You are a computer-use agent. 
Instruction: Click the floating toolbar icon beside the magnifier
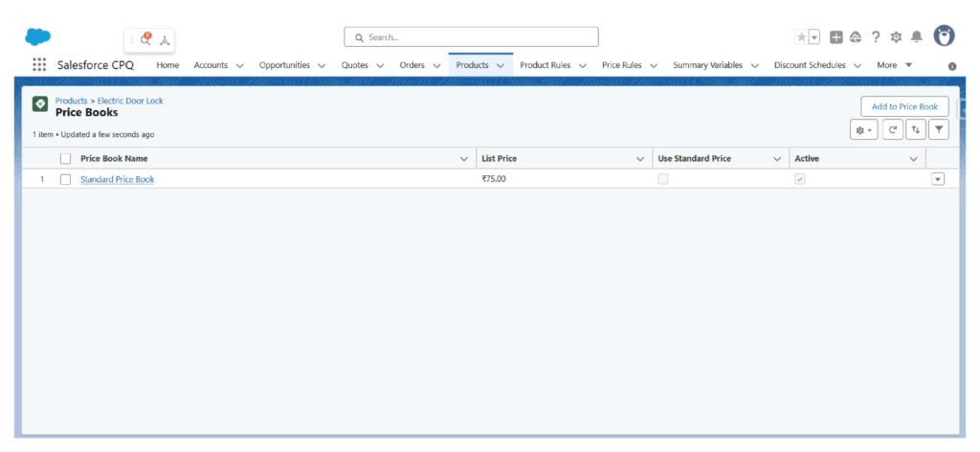tap(165, 40)
